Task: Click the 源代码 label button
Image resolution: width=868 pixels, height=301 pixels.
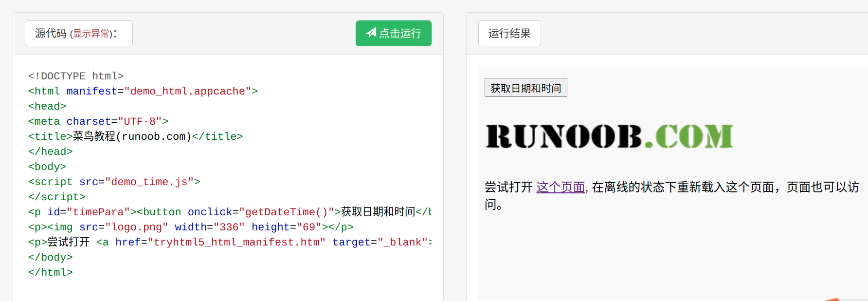Action: [x=79, y=33]
